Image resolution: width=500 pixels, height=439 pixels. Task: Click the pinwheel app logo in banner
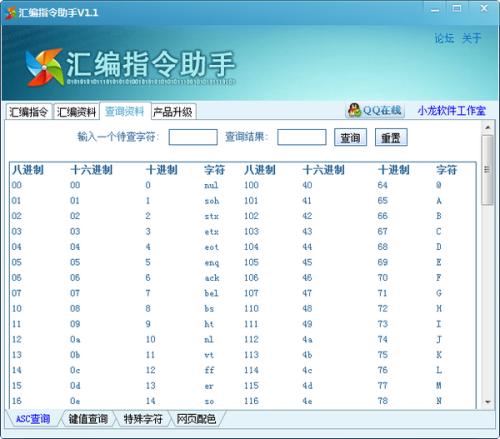click(45, 67)
